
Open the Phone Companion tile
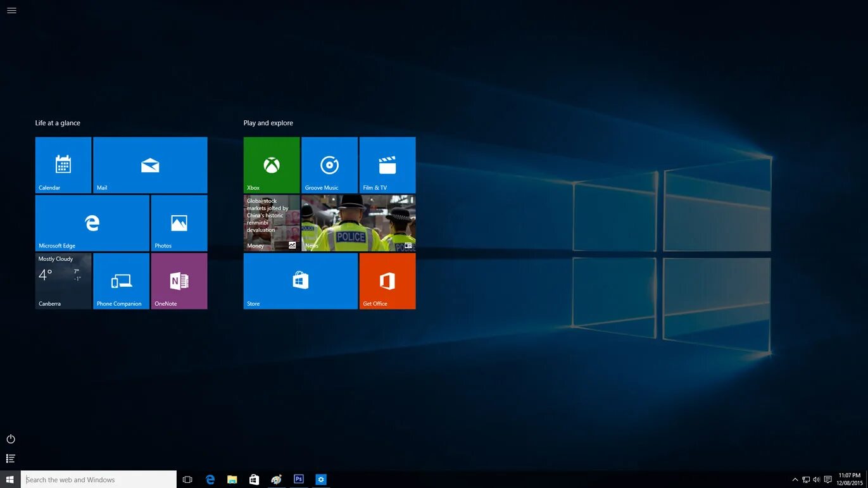pyautogui.click(x=121, y=281)
